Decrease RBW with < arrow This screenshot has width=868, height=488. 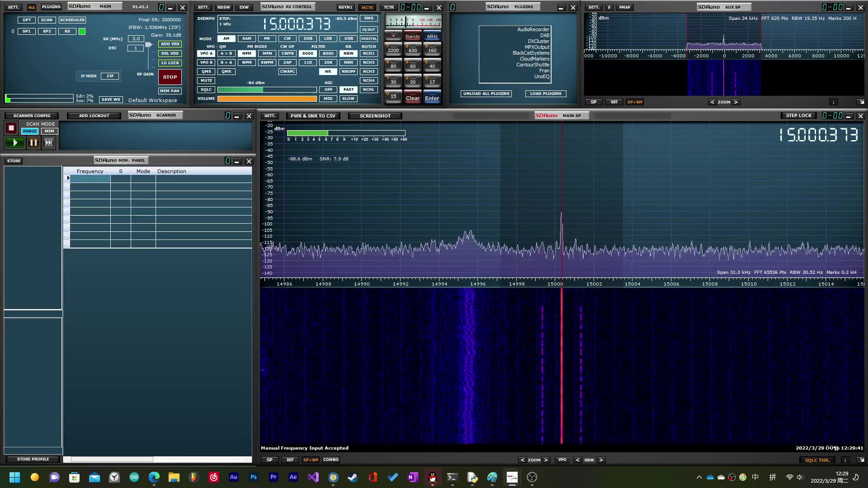pyautogui.click(x=577, y=460)
